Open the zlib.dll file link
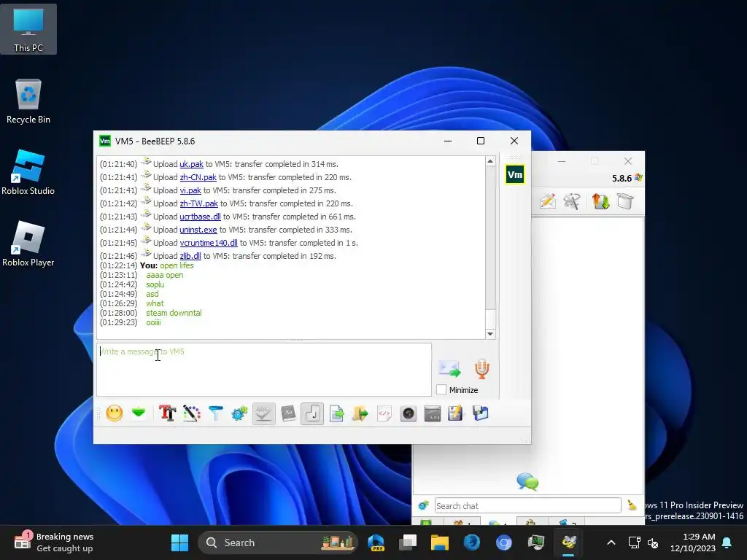 pyautogui.click(x=190, y=256)
